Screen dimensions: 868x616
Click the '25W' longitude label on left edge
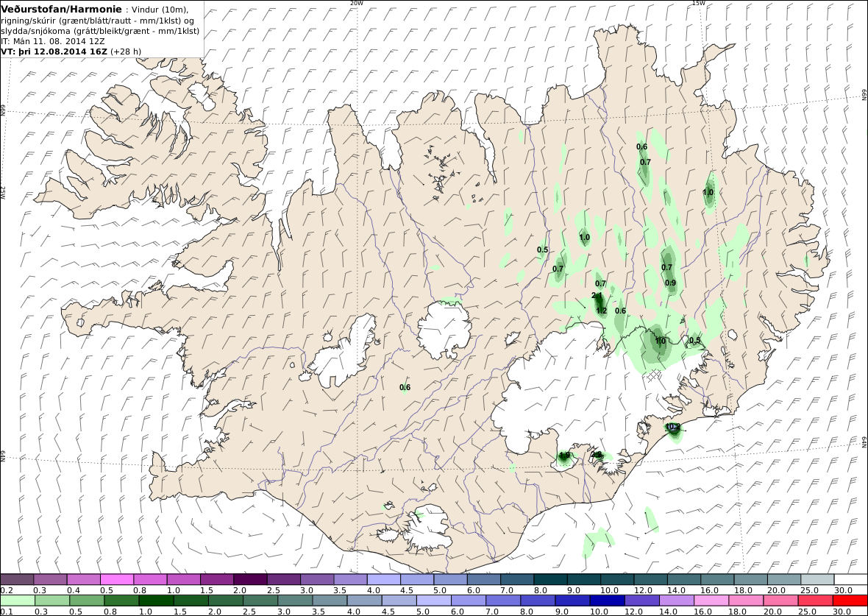pos(3,192)
